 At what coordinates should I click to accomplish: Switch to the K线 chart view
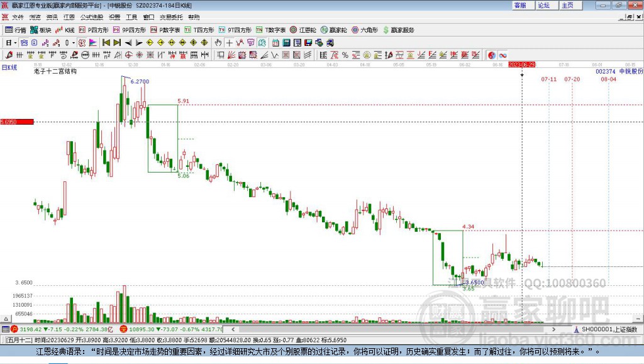coord(65,30)
